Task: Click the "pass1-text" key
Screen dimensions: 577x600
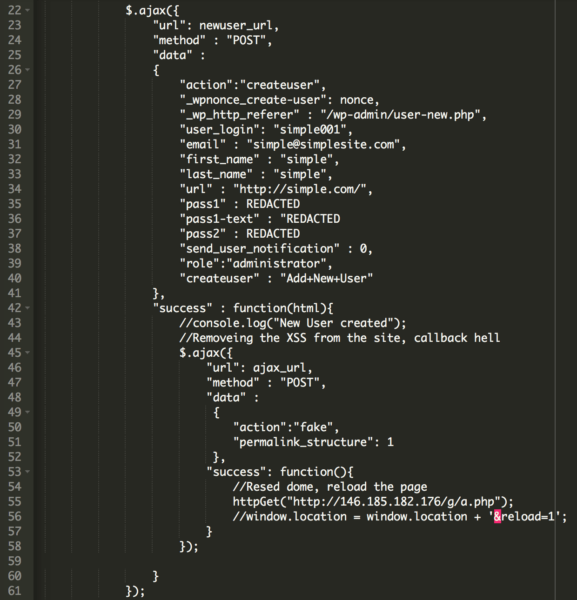Action: point(219,219)
